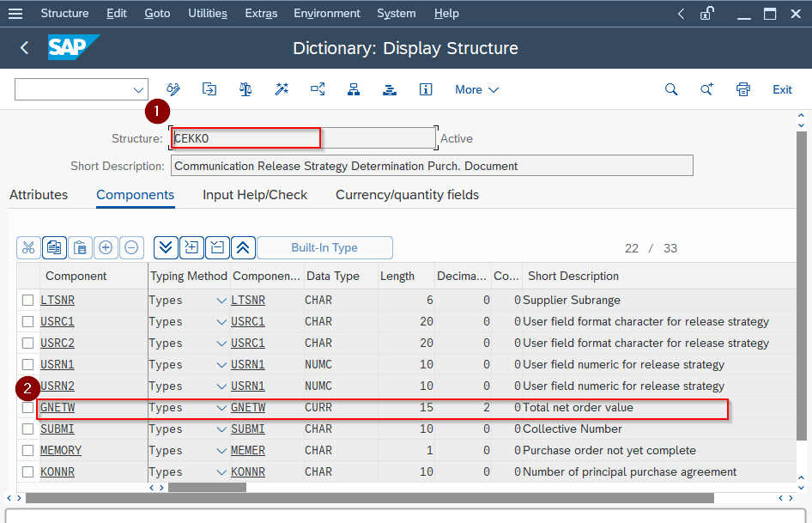This screenshot has width=812, height=523.
Task: Open Typing Method dropdown for MEMORY
Action: pyautogui.click(x=221, y=451)
